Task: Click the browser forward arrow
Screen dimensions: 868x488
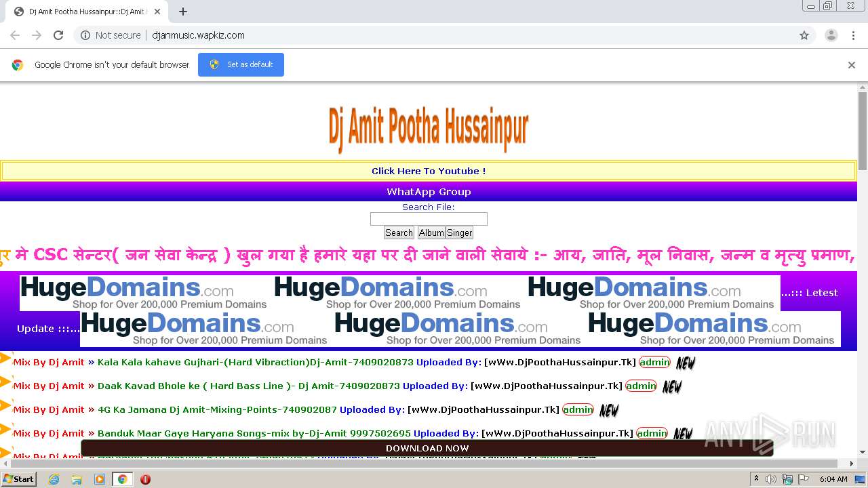Action: (37, 35)
